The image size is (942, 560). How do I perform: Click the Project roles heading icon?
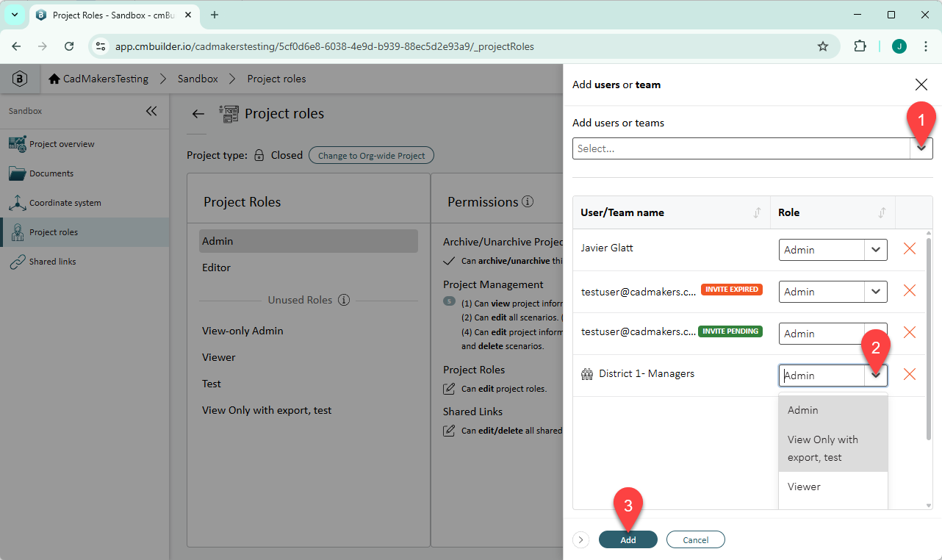point(229,114)
